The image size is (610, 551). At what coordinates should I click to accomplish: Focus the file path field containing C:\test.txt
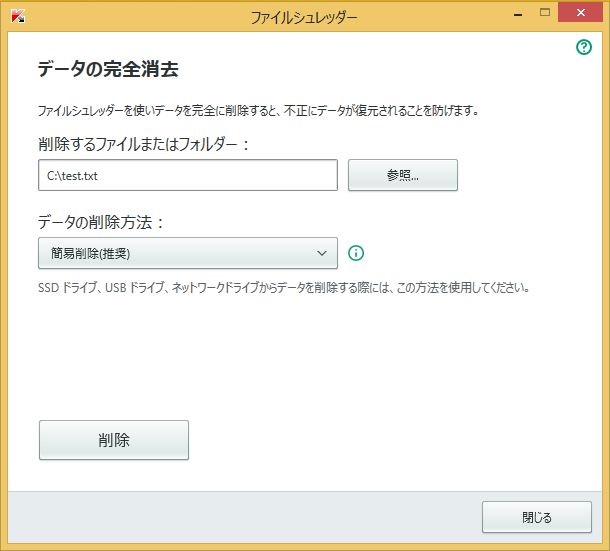tap(188, 175)
